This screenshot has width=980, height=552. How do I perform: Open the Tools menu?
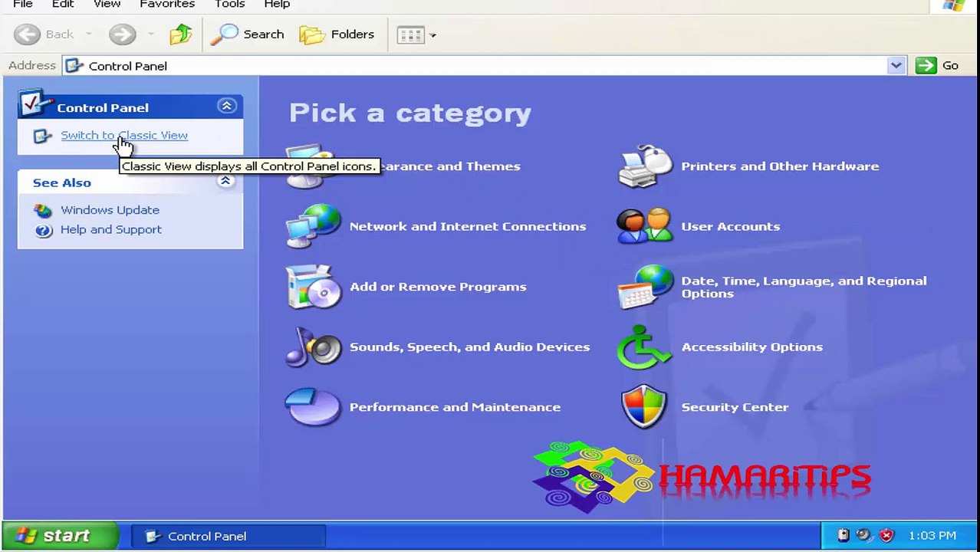click(x=229, y=5)
